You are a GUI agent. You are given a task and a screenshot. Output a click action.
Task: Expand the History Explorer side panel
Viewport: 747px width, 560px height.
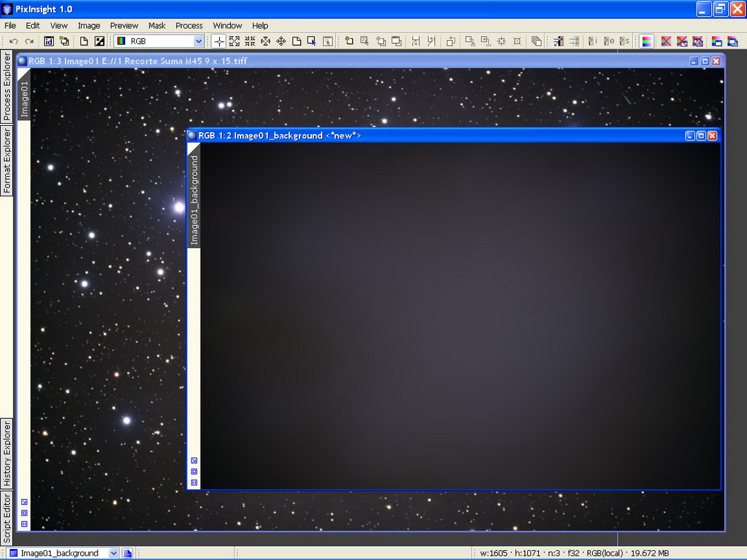tap(7, 454)
